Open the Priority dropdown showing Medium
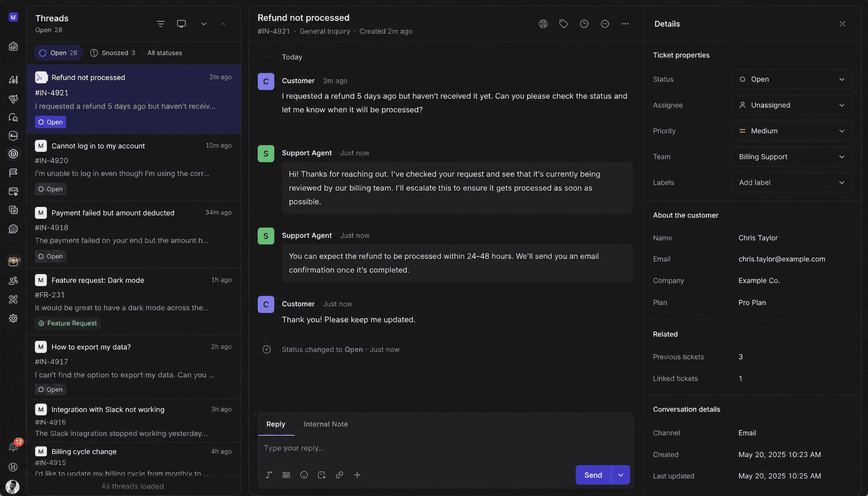This screenshot has width=868, height=496. [792, 131]
